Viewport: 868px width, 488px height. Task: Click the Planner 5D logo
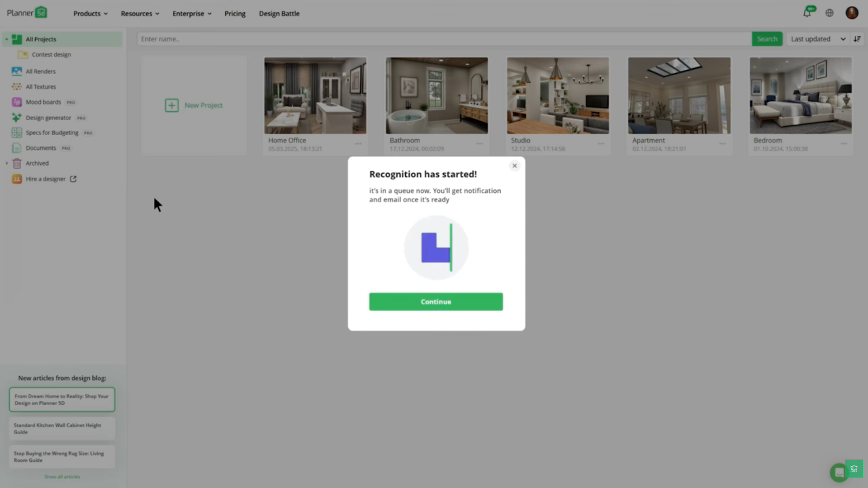click(x=27, y=12)
